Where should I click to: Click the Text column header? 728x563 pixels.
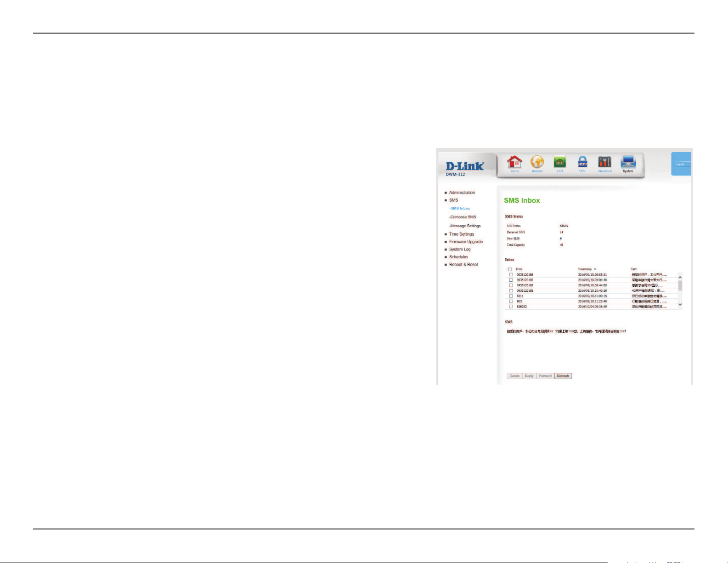[634, 269]
